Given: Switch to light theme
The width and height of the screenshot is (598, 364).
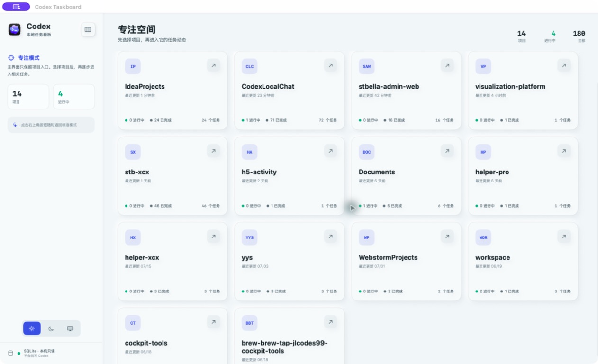Looking at the screenshot, I should pyautogui.click(x=32, y=328).
